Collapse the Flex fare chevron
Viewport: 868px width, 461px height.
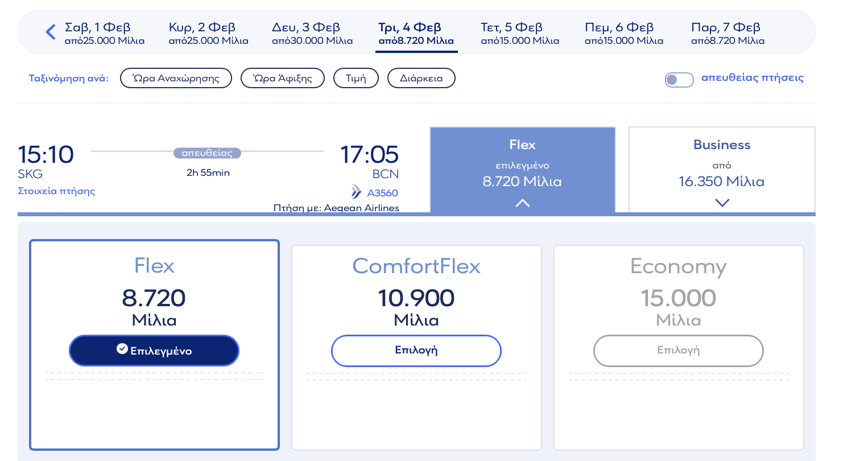(x=522, y=203)
